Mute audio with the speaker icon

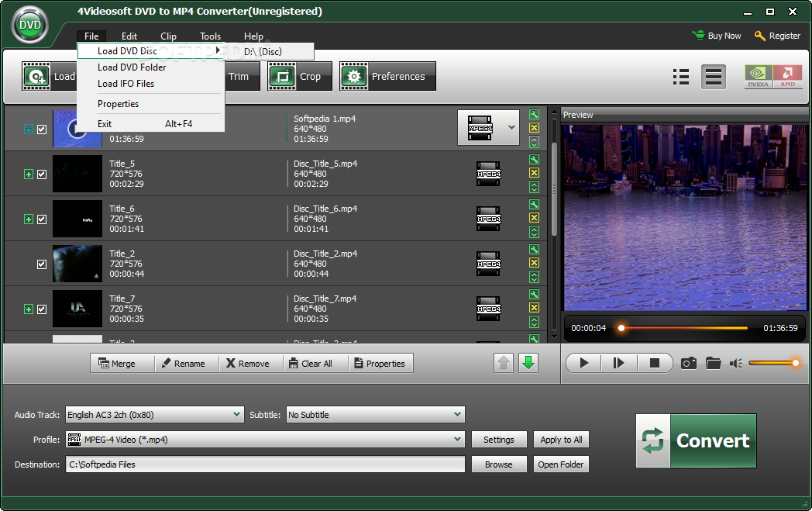(x=736, y=363)
